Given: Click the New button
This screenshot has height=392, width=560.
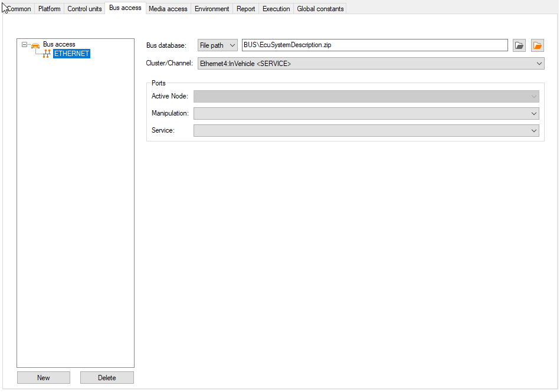Looking at the screenshot, I should click(x=44, y=377).
